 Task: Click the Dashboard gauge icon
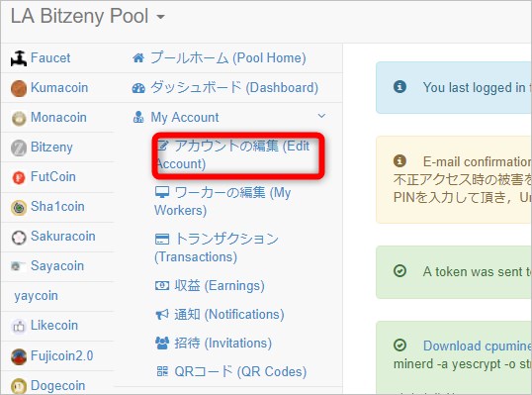tap(138, 88)
